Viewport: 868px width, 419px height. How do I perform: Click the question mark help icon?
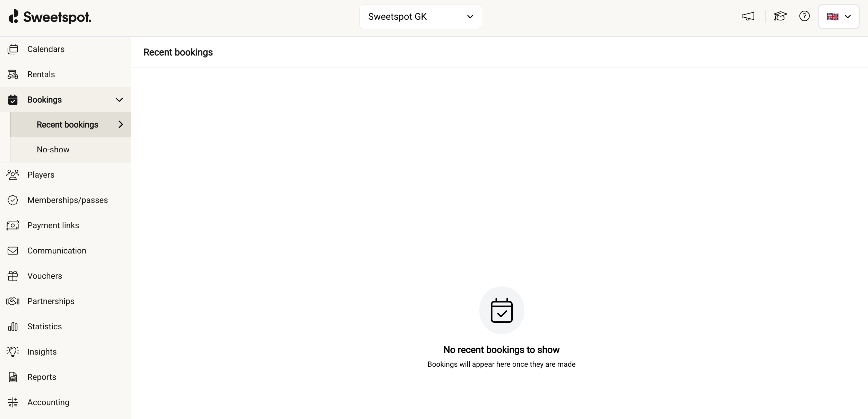[x=804, y=16]
